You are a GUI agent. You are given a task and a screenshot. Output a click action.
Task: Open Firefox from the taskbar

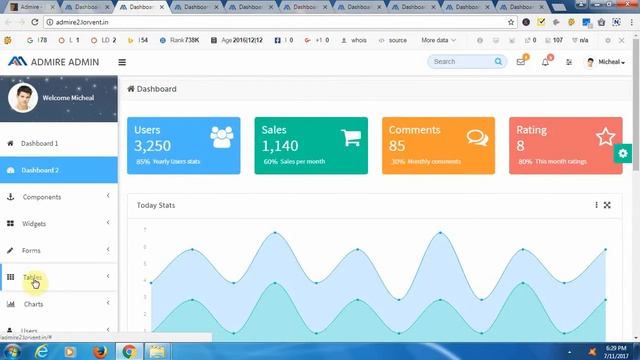pos(100,351)
